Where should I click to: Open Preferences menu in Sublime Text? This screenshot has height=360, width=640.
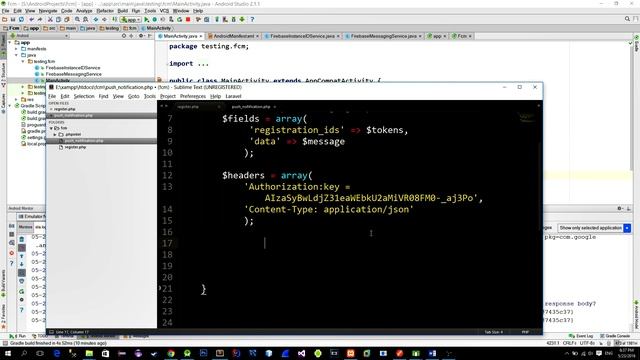[193, 96]
